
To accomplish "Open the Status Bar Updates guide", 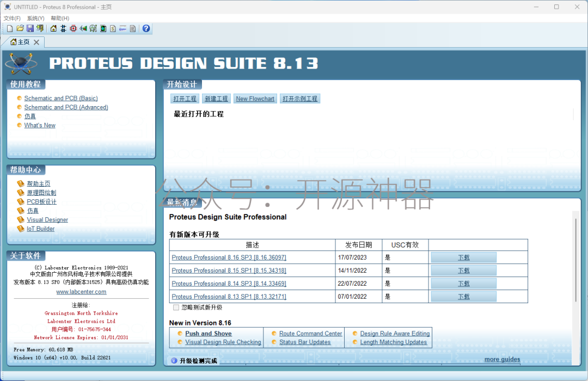I will click(x=305, y=342).
